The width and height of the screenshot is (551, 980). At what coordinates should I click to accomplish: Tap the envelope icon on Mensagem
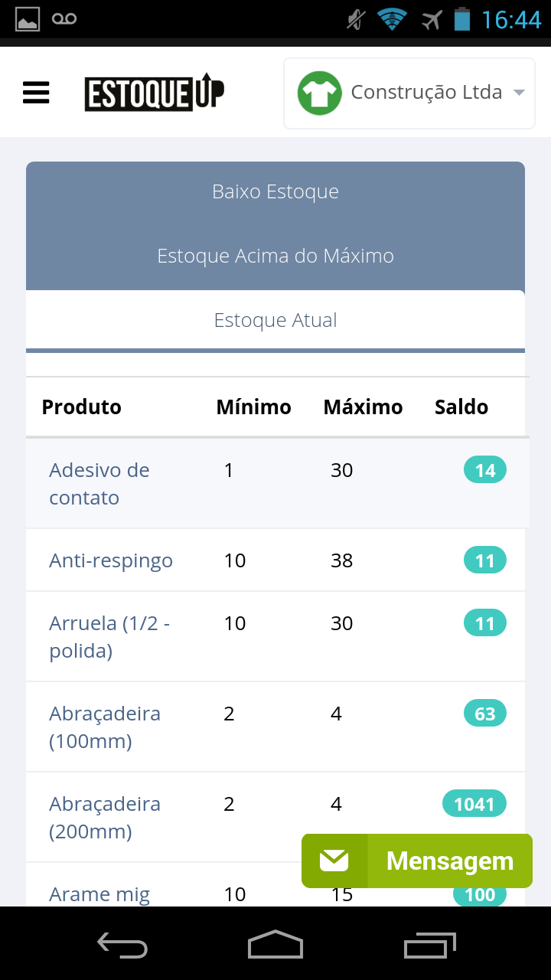click(334, 861)
